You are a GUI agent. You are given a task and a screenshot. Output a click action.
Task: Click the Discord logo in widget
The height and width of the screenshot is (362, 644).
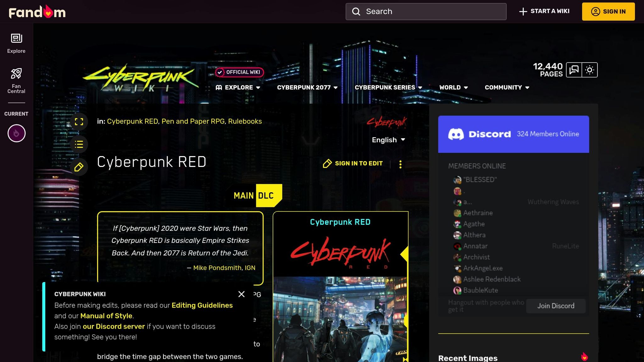tap(479, 134)
